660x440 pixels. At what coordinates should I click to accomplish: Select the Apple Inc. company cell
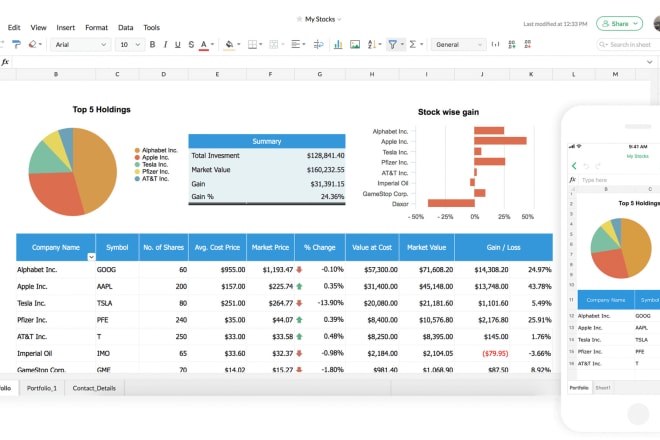tap(56, 286)
